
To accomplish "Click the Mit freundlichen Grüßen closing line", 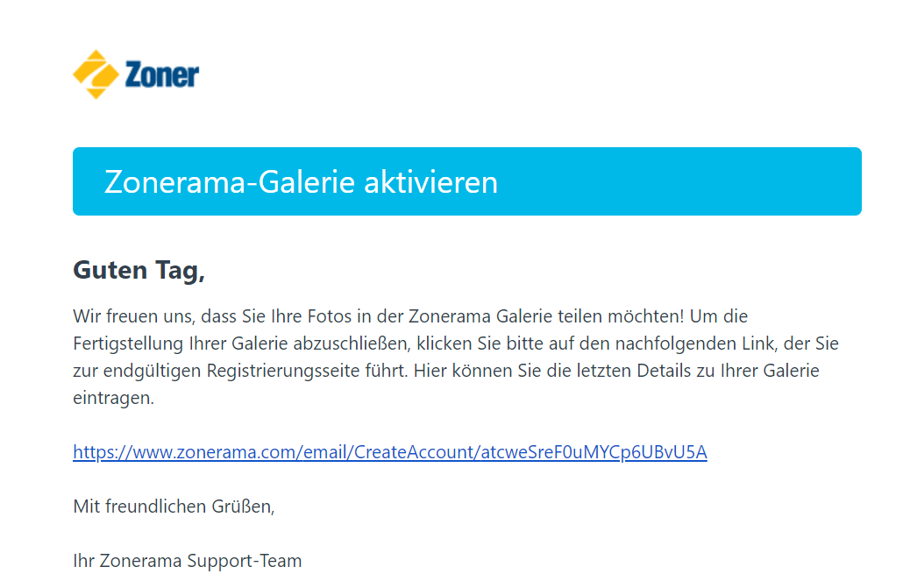I will [x=174, y=507].
